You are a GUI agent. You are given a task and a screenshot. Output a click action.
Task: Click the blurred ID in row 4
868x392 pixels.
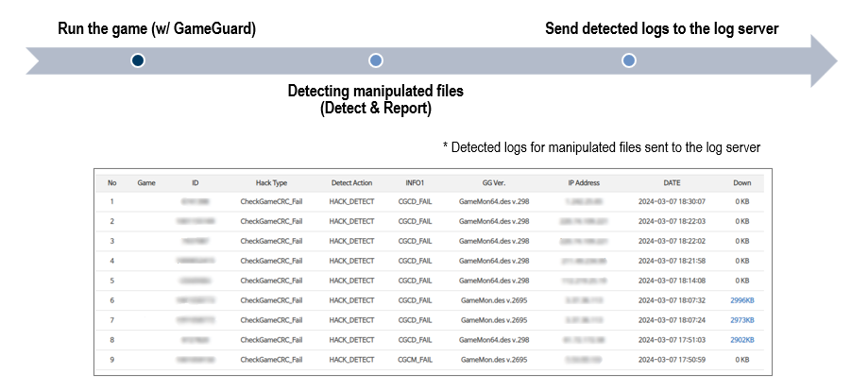(x=195, y=261)
